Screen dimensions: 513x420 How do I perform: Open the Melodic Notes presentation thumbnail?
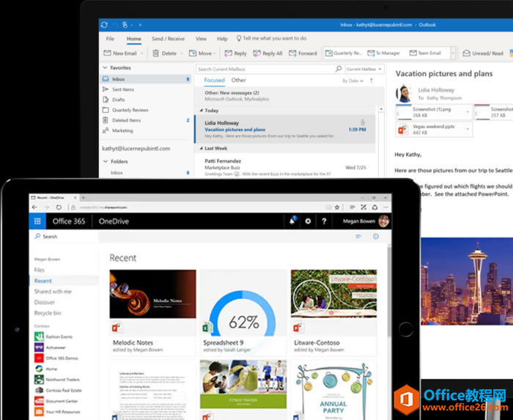pos(152,295)
